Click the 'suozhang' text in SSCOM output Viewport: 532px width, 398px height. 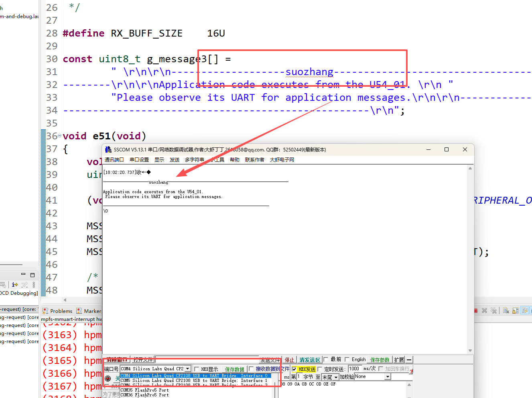pyautogui.click(x=158, y=182)
